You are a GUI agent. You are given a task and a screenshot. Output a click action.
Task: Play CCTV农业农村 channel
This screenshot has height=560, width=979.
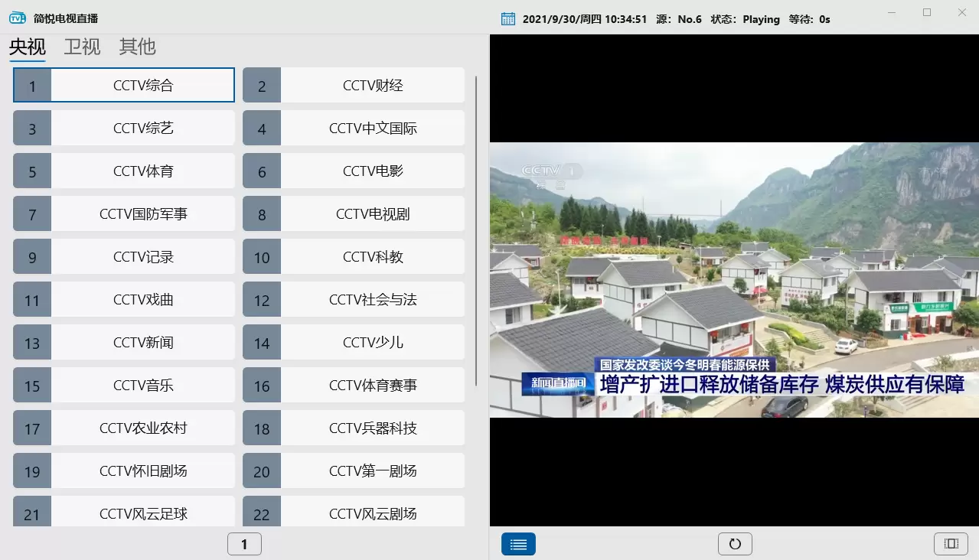(x=124, y=428)
